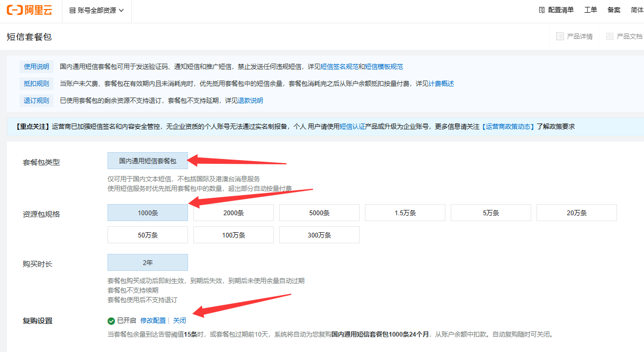The width and height of the screenshot is (644, 352).
Task: Open the 工单 menu item
Action: pyautogui.click(x=591, y=10)
